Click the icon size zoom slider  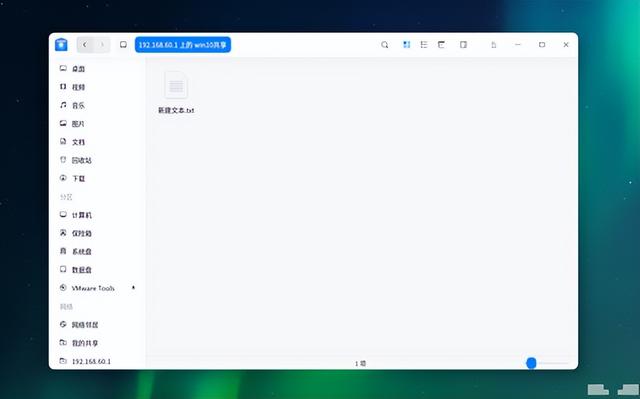(x=547, y=363)
